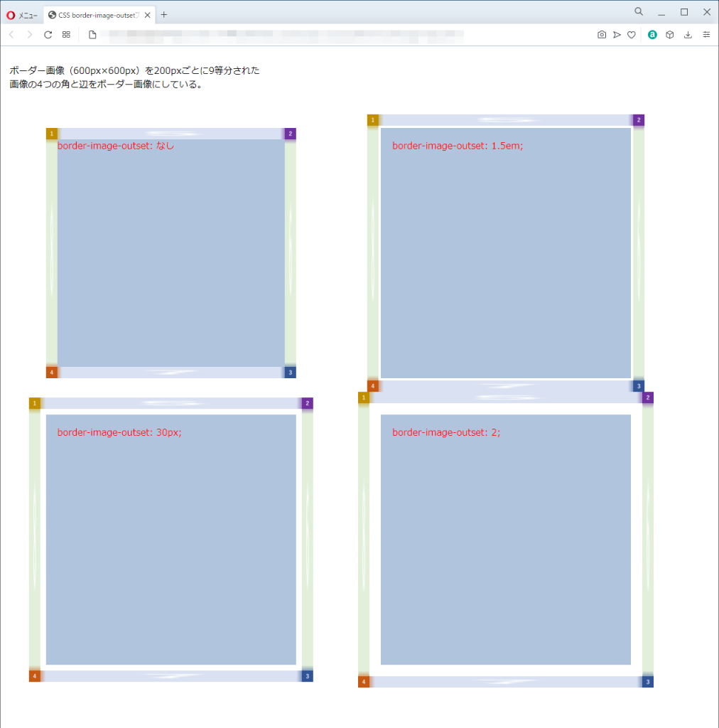
Task: Go forward to next page
Action: [x=30, y=35]
